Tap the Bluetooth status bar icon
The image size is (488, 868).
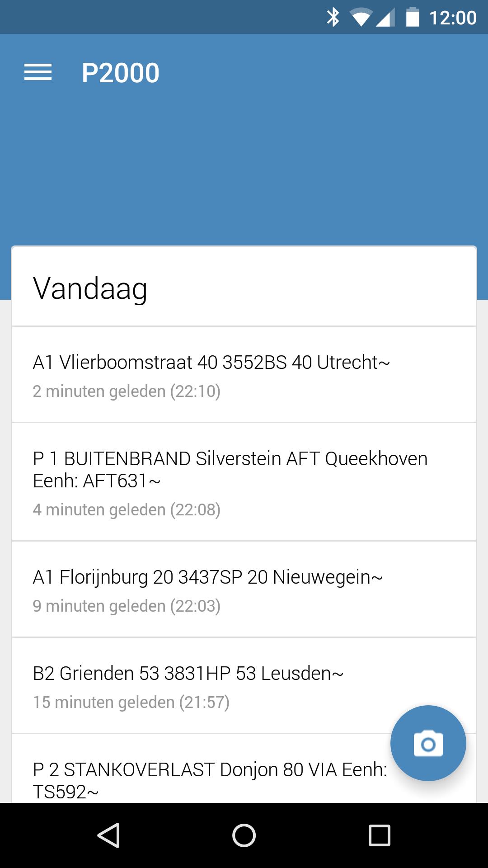[333, 17]
